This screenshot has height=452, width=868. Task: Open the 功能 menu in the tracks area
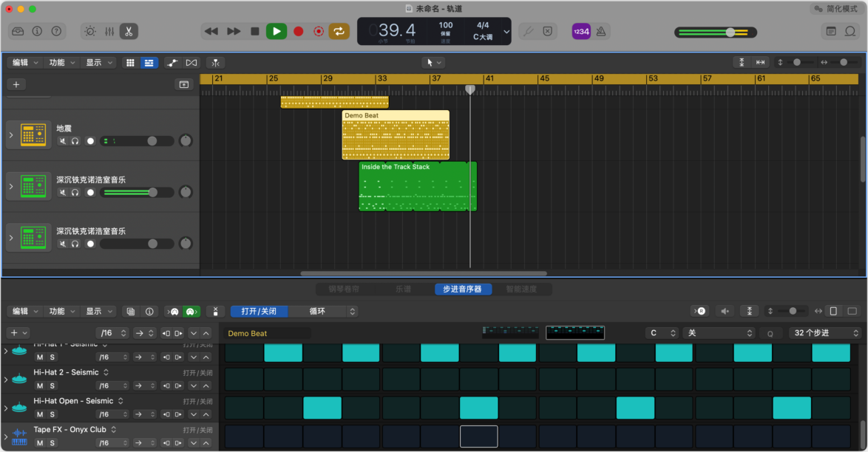(61, 63)
